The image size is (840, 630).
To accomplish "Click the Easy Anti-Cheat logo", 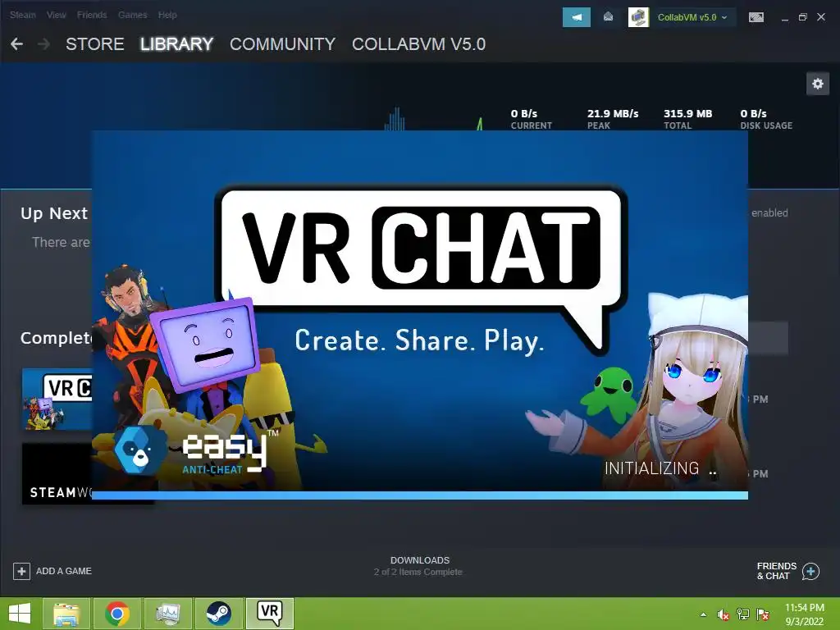I will [x=194, y=451].
